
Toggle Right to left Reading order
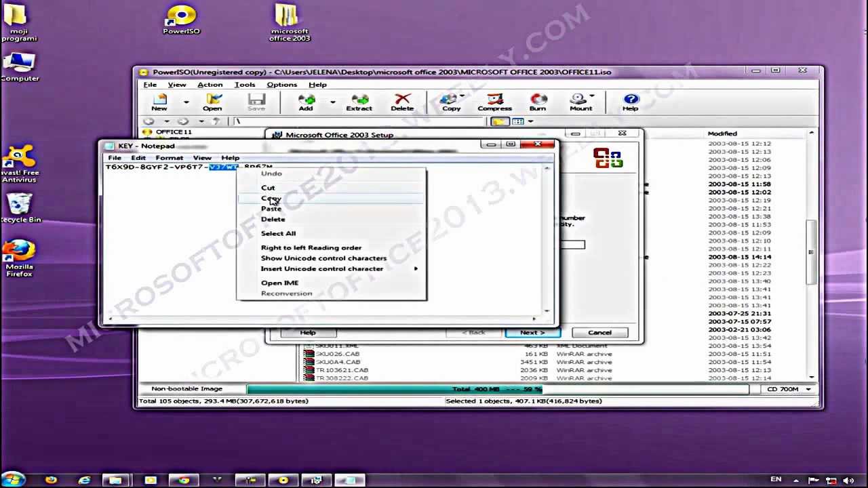332,247
